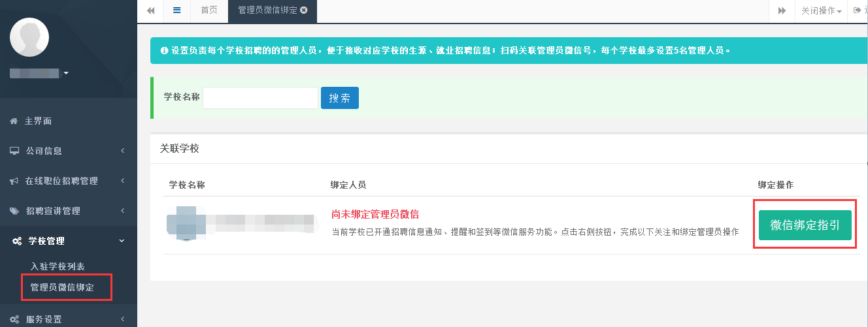The height and width of the screenshot is (327, 868).
Task: Click the blue 搜索 button
Action: 339,98
